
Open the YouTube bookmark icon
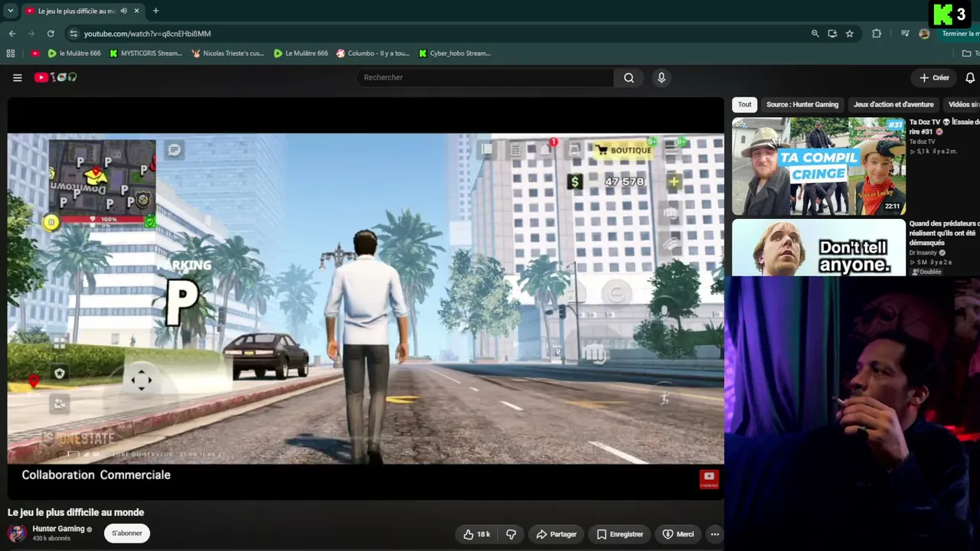pyautogui.click(x=34, y=54)
